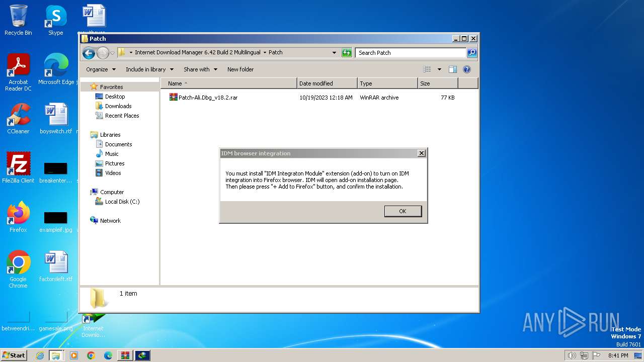Sort by the Date modified column
Screen dimensions: 644x362
pos(327,83)
